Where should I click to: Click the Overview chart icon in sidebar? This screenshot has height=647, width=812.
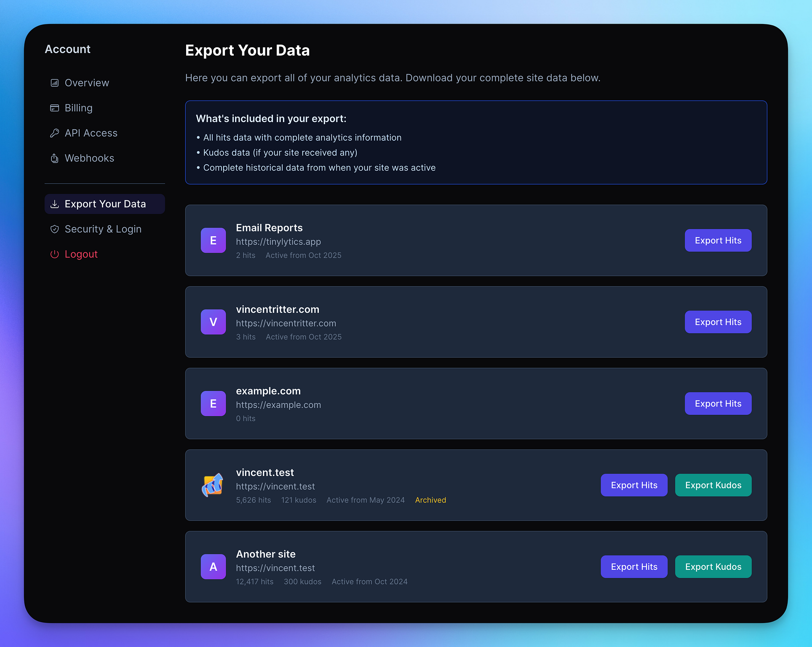pos(55,83)
